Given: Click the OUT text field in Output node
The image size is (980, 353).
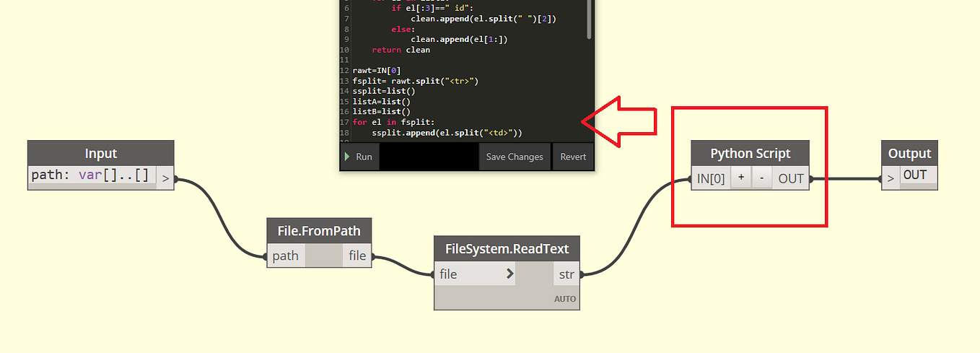Looking at the screenshot, I should coord(916,176).
